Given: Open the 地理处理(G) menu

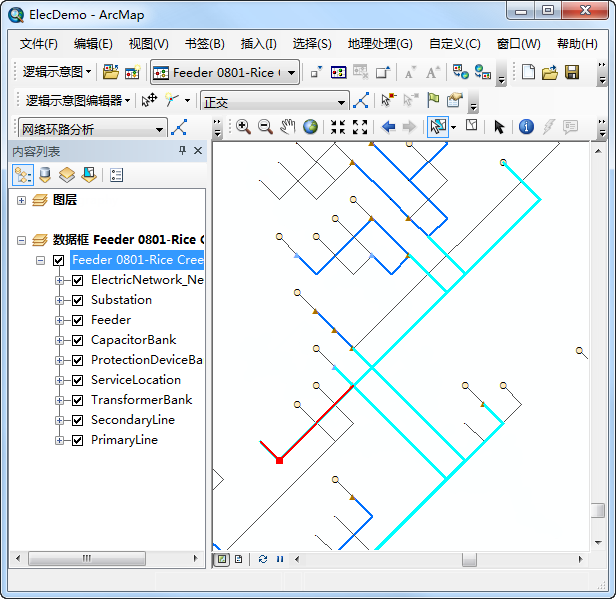Looking at the screenshot, I should [x=379, y=44].
